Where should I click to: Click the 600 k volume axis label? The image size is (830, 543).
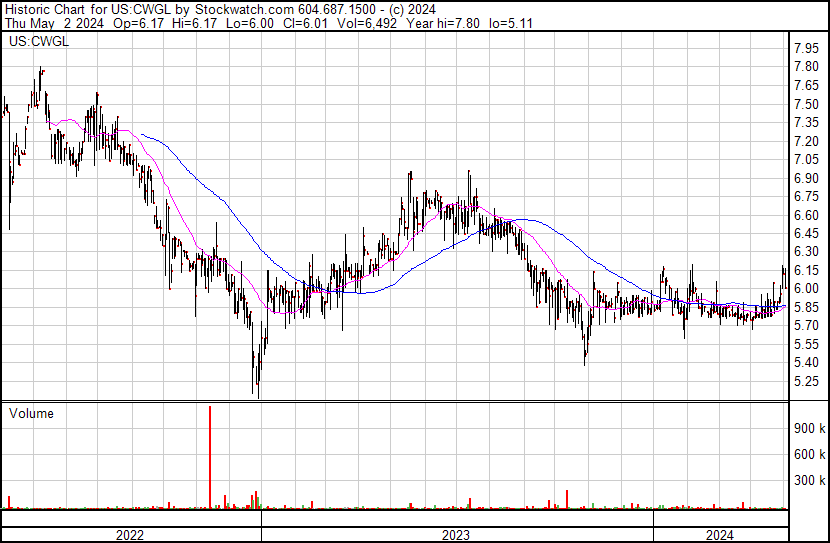coord(809,454)
